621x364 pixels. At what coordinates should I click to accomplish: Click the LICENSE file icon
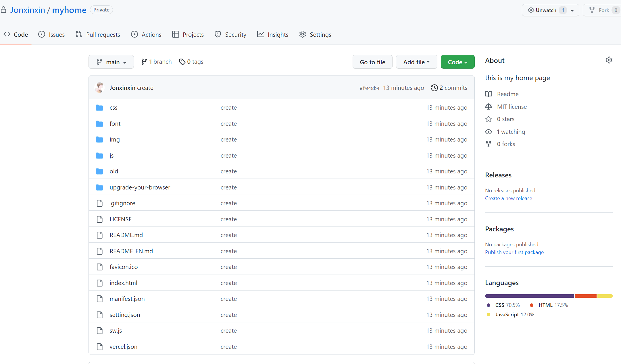click(99, 219)
